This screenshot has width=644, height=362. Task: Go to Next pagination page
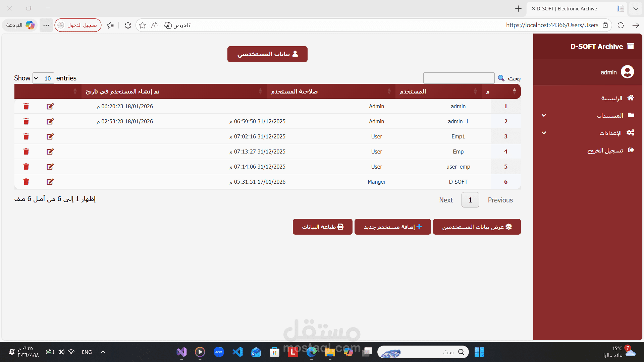[446, 200]
